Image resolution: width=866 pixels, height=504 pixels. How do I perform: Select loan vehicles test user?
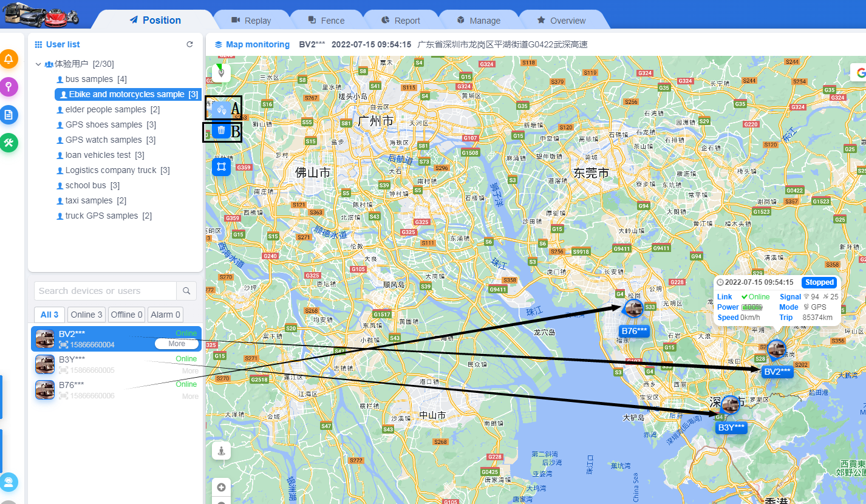[100, 155]
